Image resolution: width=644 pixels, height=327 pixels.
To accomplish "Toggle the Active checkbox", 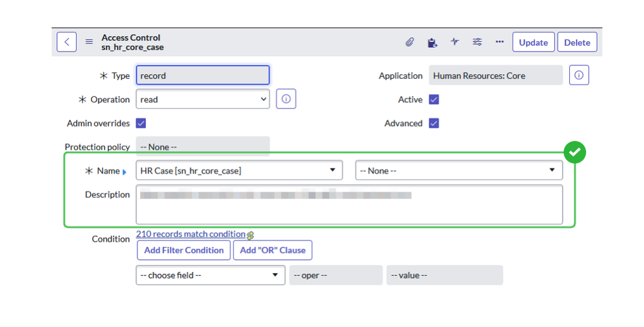I will [x=434, y=99].
